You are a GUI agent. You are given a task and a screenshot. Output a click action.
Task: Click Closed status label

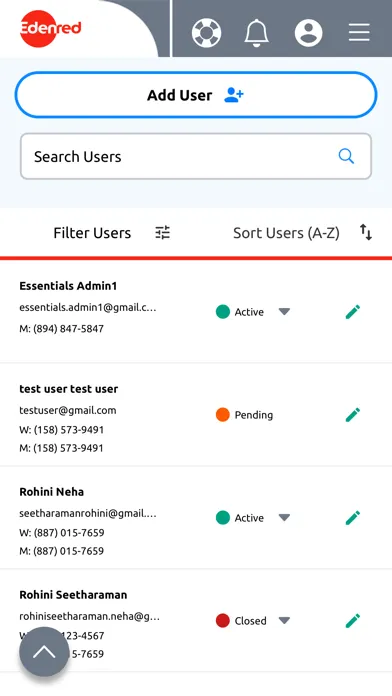pos(250,621)
